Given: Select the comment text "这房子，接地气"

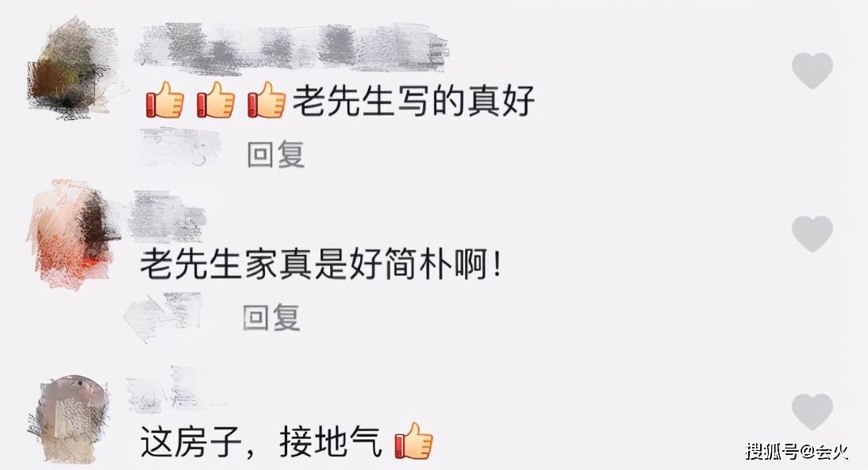Looking at the screenshot, I should pos(261,441).
